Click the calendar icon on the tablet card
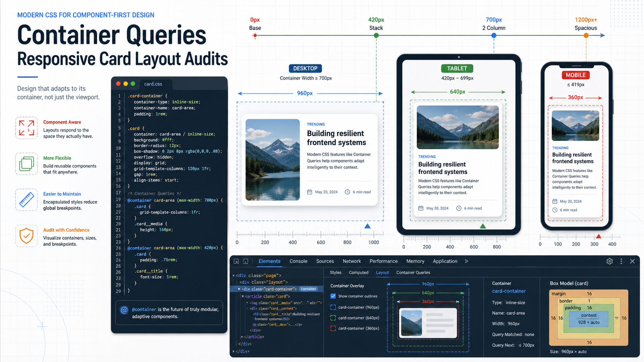 click(x=421, y=208)
